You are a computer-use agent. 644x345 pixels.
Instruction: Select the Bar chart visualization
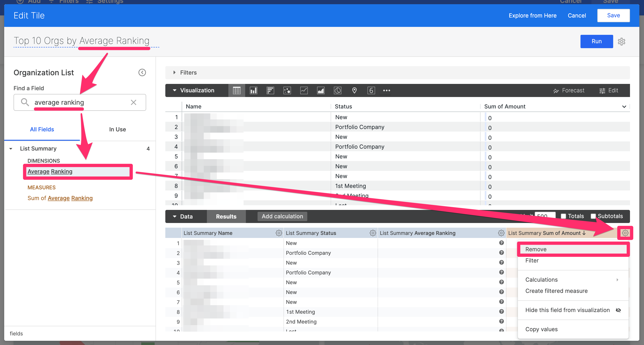[x=270, y=90]
